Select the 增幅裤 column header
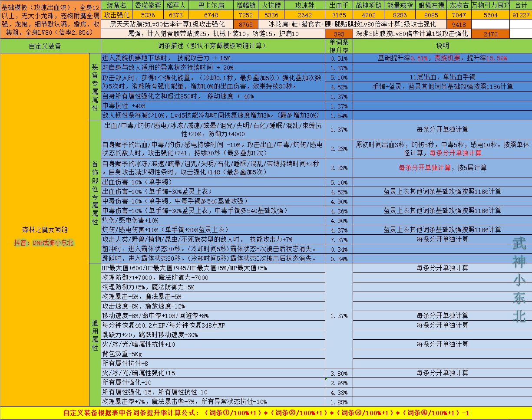This screenshot has width=532, height=420. (x=246, y=5)
